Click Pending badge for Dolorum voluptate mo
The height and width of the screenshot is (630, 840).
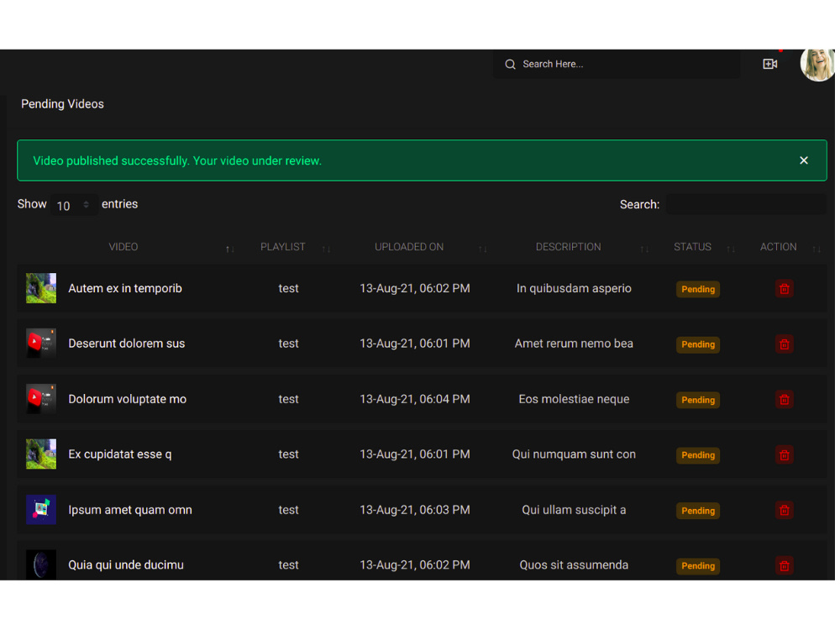click(698, 400)
